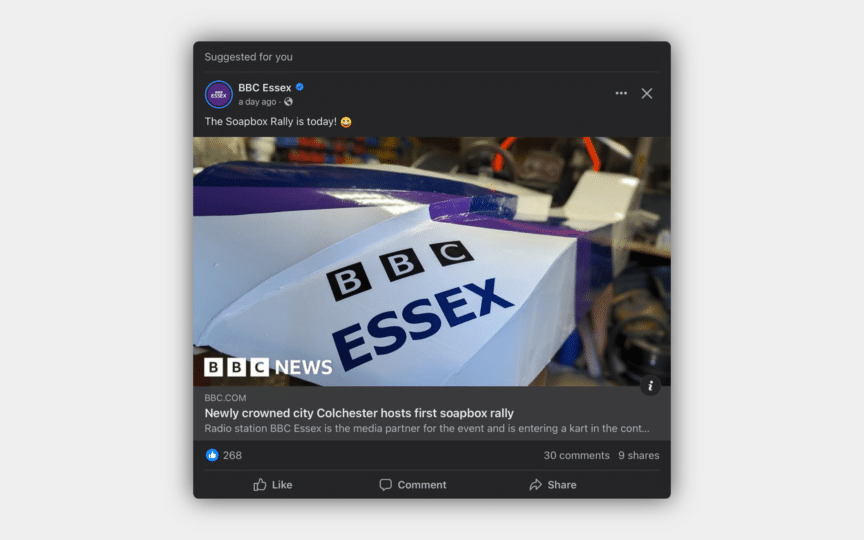
Task: Toggle Like on the post
Action: [x=273, y=485]
